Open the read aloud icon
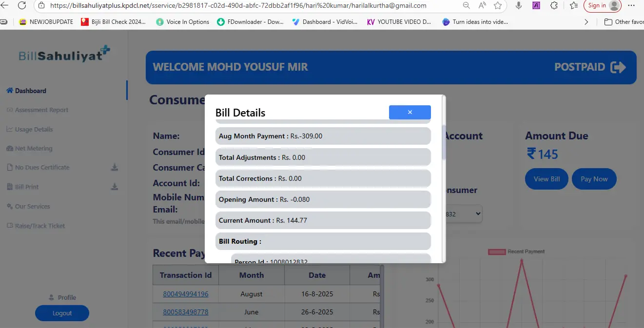The image size is (644, 328). point(482,6)
